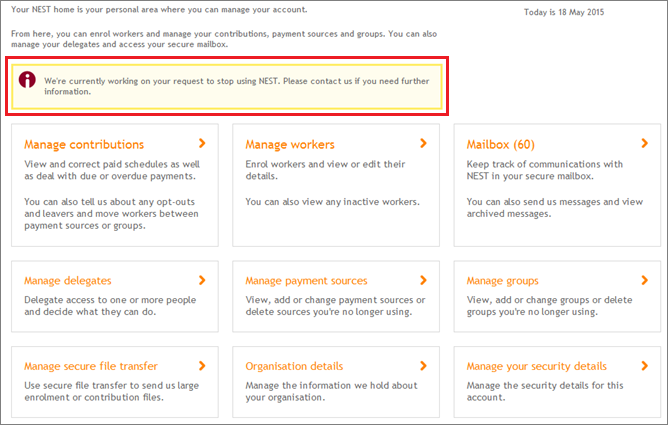Screen dimensions: 668x425
Task: Select Manage payment sources heading
Action: click(x=306, y=281)
